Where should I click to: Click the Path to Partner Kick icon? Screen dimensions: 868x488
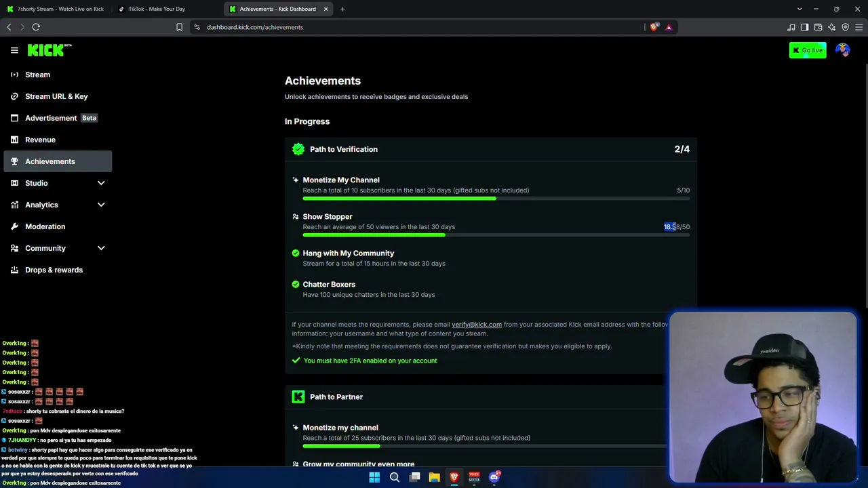[x=298, y=396]
